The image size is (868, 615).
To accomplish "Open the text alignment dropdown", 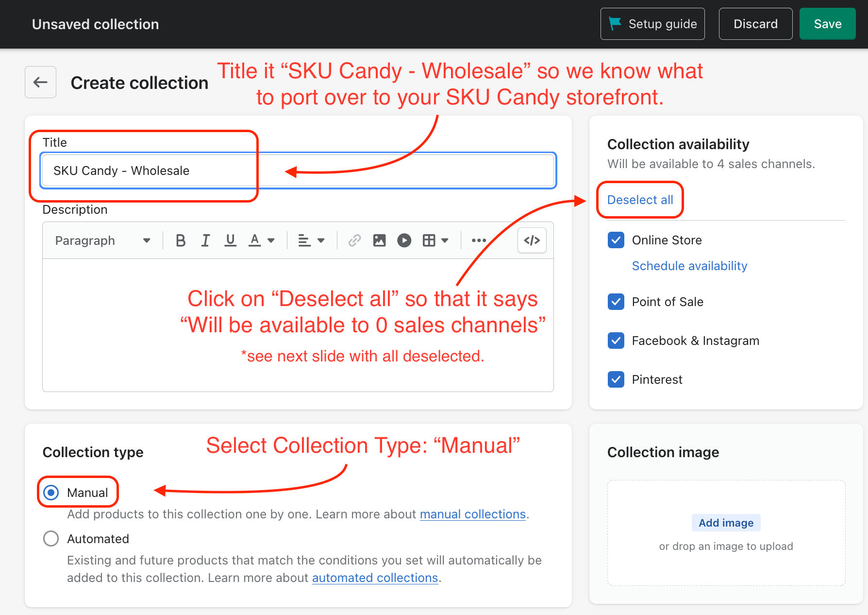I will (x=311, y=240).
